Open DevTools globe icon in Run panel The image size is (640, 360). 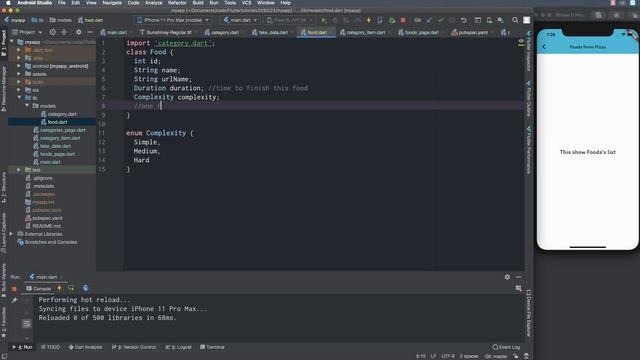click(86, 288)
